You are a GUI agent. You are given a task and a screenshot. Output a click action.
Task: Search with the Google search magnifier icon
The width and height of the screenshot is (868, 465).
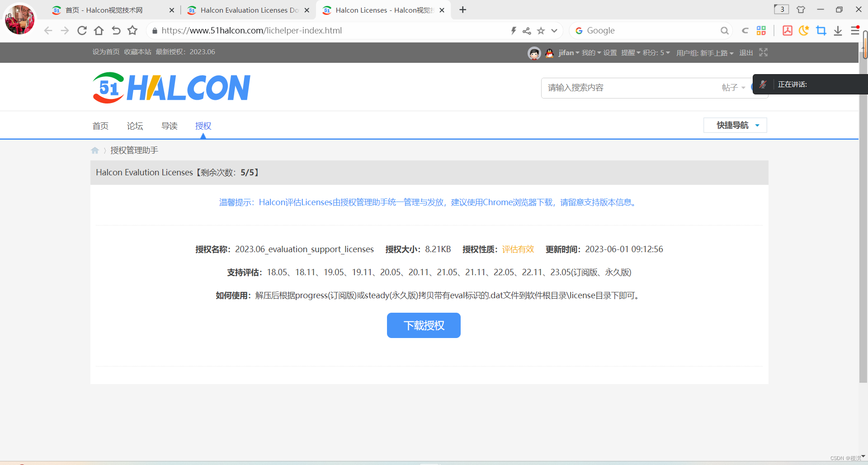coord(724,31)
